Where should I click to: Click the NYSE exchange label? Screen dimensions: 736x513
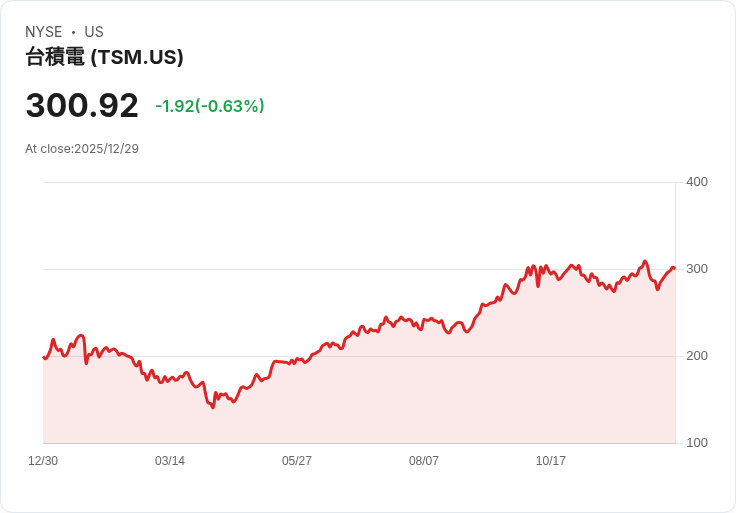point(47,32)
